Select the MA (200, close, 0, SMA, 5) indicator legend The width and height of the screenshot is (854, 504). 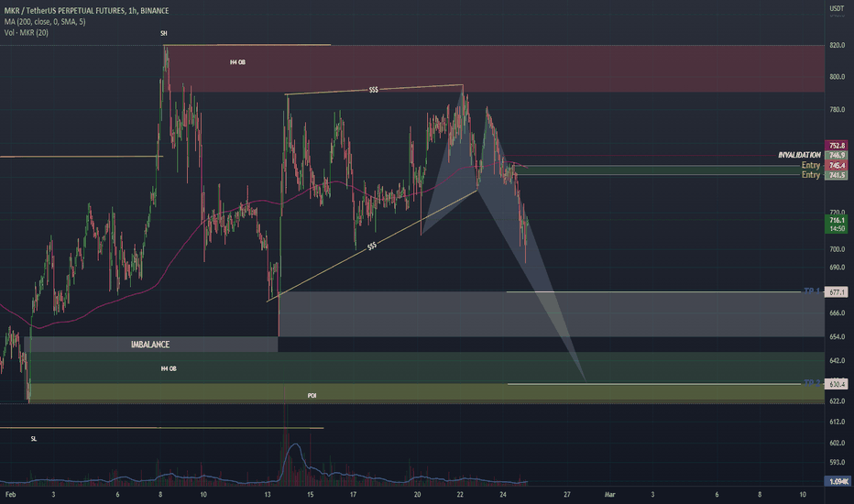tap(45, 22)
